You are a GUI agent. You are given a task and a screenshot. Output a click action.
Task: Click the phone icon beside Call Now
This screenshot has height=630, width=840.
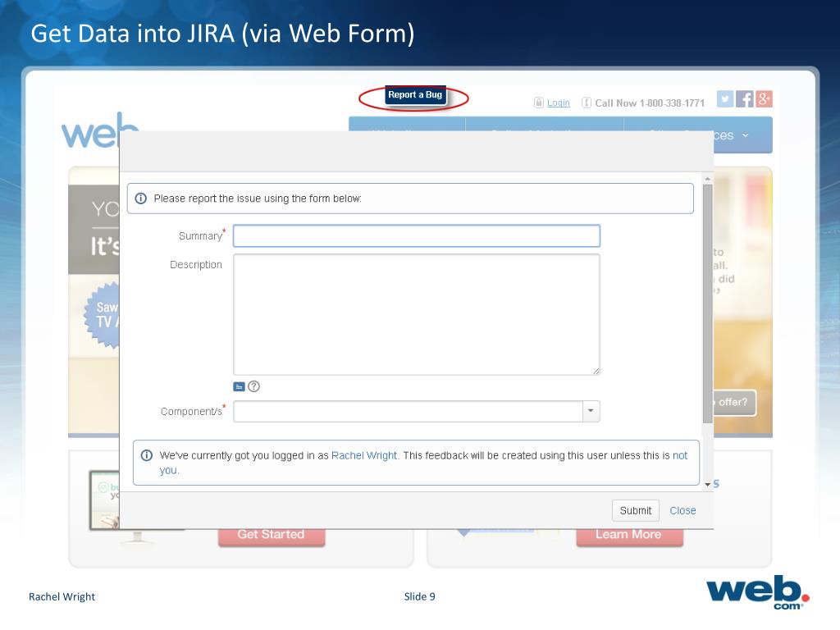(x=587, y=103)
